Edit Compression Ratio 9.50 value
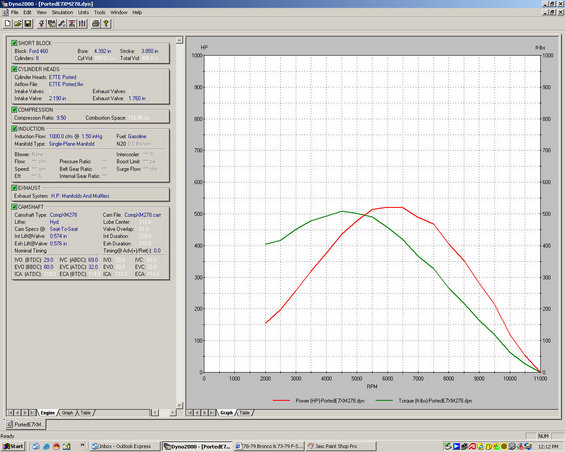565x452 pixels. [x=61, y=118]
